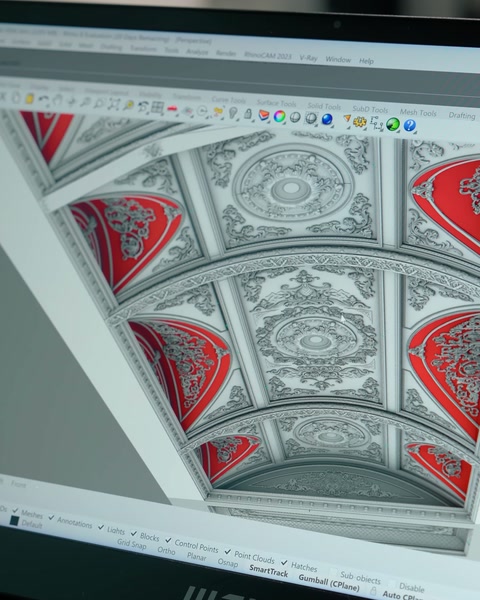Click the four-viewport layout grid icon
The image size is (480, 600).
point(157,108)
